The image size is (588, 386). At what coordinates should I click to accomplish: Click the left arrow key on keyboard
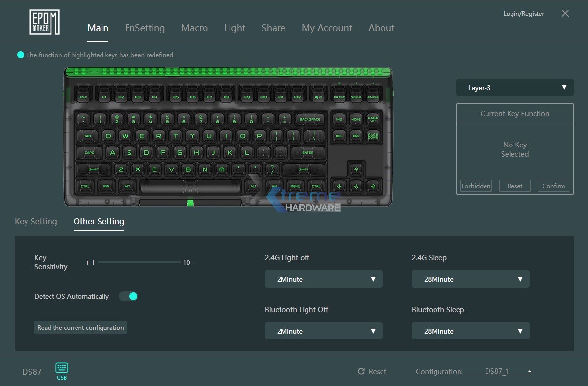339,186
